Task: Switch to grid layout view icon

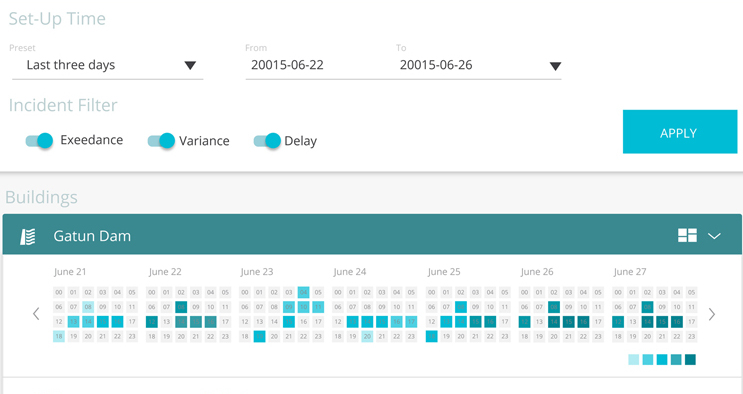Action: coord(687,236)
